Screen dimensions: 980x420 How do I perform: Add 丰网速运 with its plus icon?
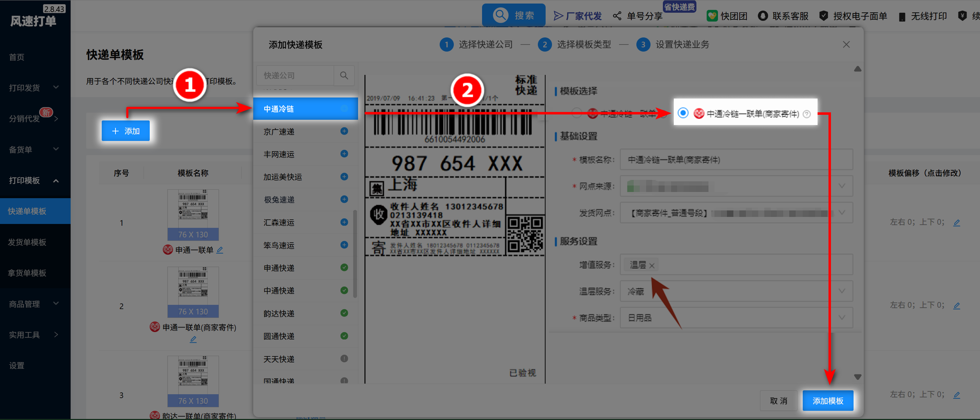pos(344,154)
